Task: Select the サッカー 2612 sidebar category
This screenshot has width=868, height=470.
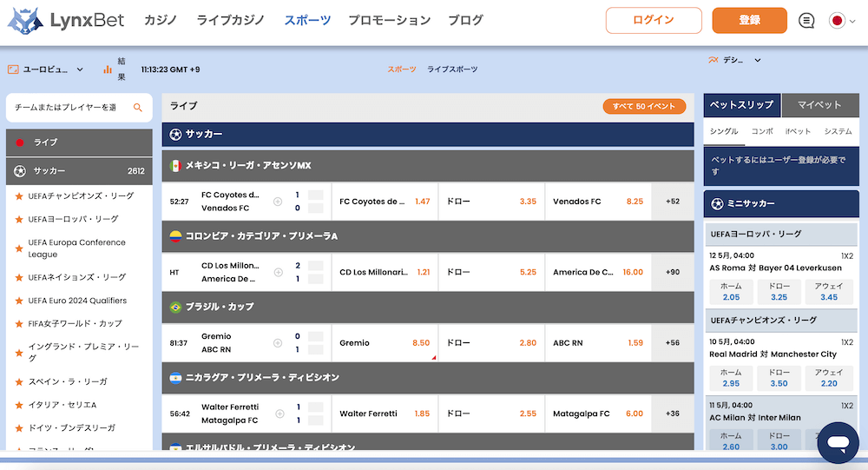Action: click(79, 171)
